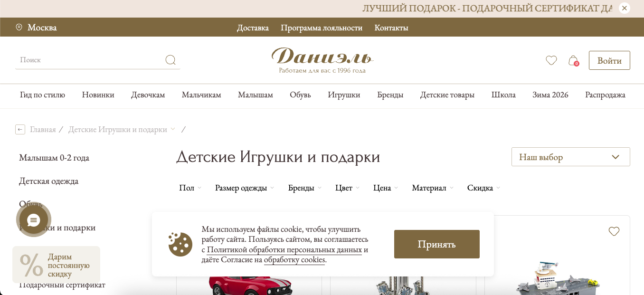Screen dimensions: 644x295
Task: Open the chat widget bubble icon
Action: click(x=33, y=219)
